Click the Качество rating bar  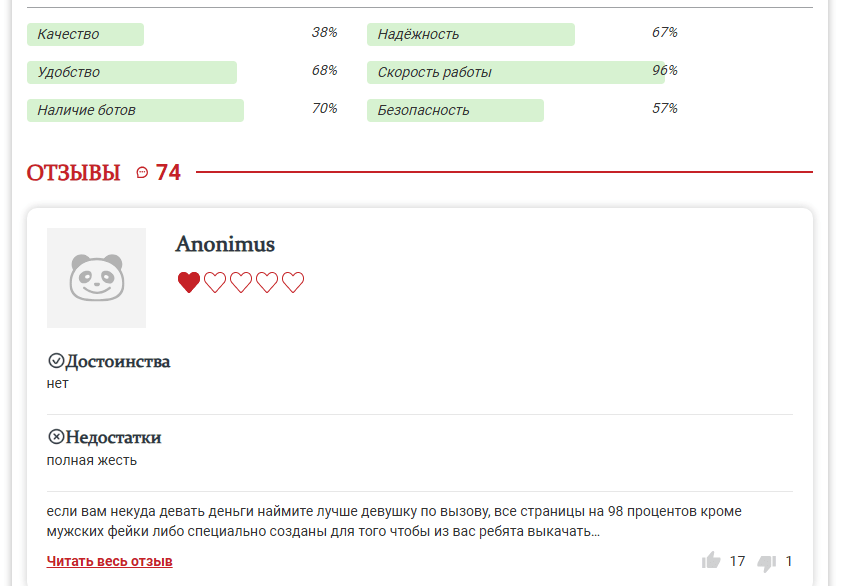click(85, 34)
